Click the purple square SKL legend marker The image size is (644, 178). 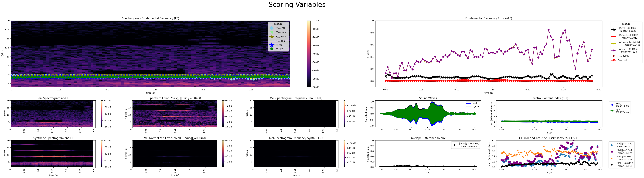(612, 152)
